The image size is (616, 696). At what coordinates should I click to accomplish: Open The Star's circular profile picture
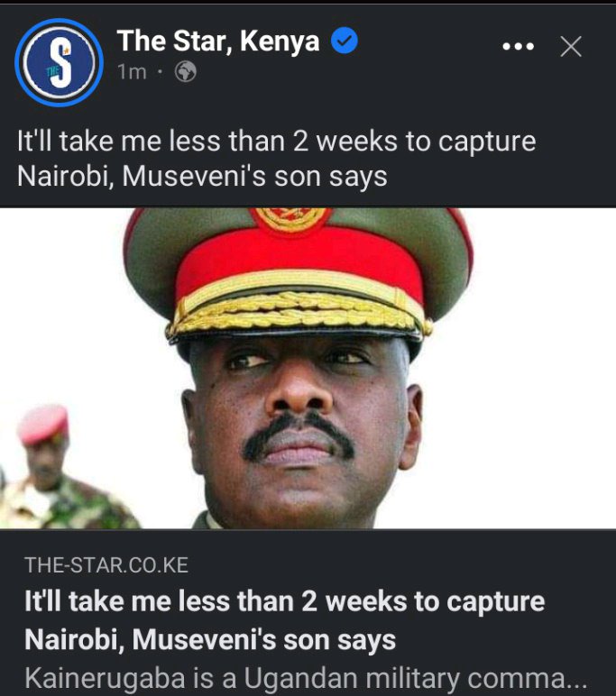tap(59, 62)
